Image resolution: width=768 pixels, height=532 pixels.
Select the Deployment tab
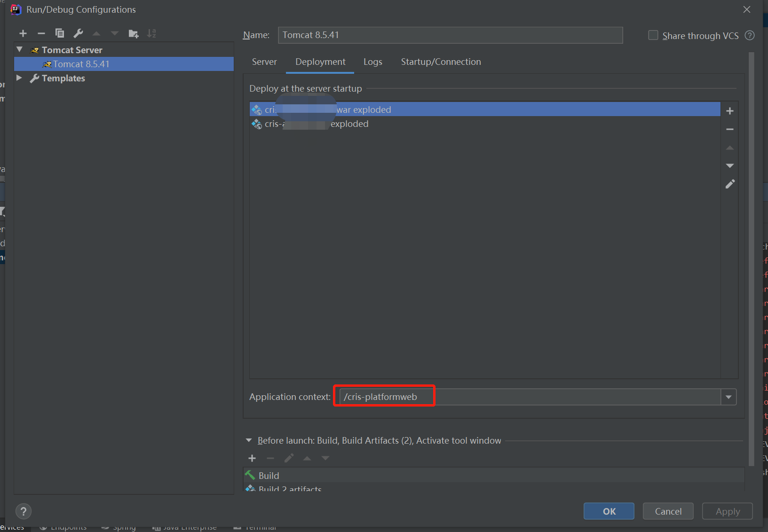point(320,62)
